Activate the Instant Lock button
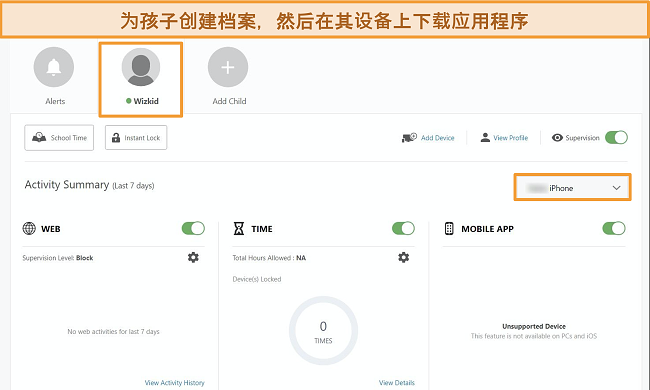650x390 pixels. [x=136, y=138]
